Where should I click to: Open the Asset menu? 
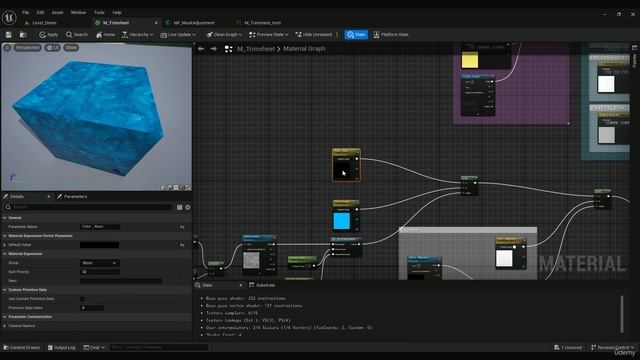[x=57, y=13]
